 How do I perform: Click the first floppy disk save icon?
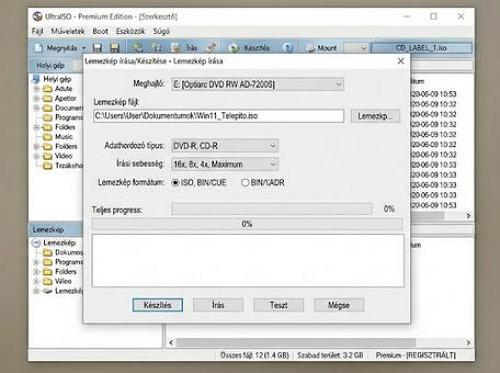point(97,48)
